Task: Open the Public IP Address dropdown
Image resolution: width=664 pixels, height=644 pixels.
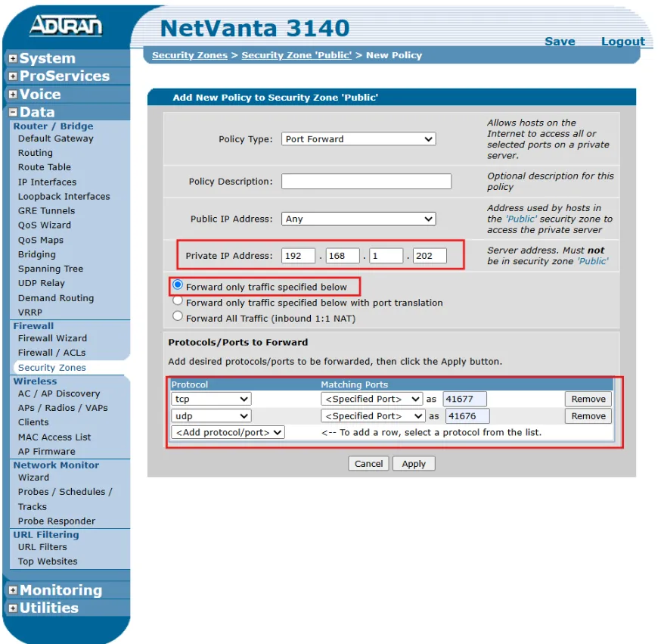Action: point(358,219)
